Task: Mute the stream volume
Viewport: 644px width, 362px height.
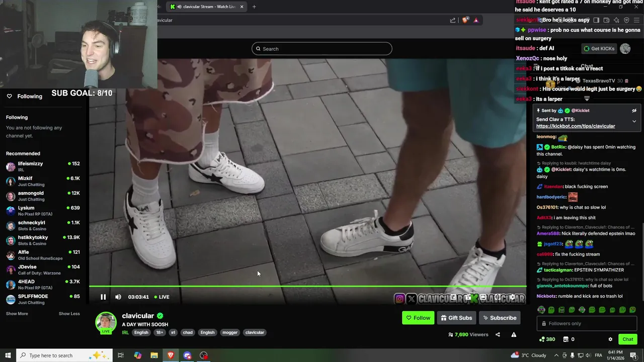Action: click(118, 297)
